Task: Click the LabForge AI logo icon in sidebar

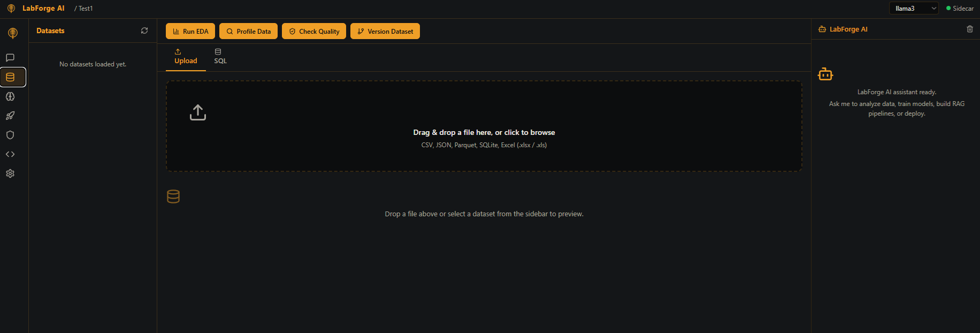Action: (x=13, y=33)
